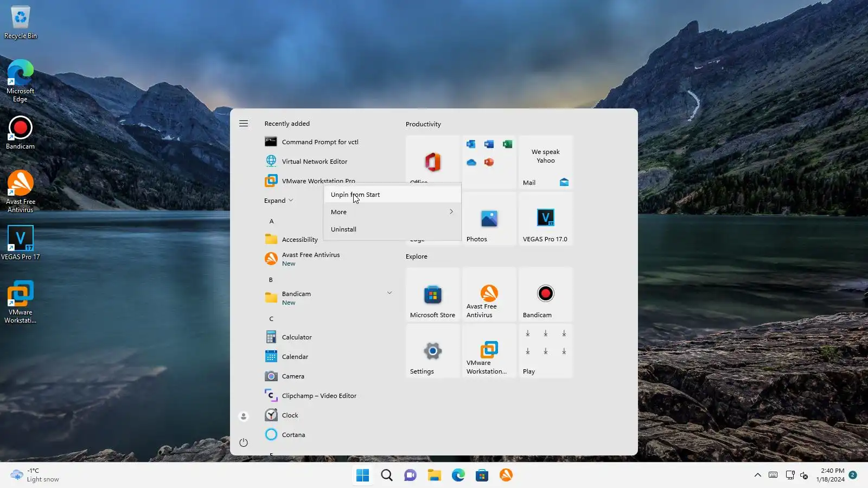Open VMware Workstation Pro in Recently added list
Screen dimensions: 868x488
pyautogui.click(x=328, y=181)
